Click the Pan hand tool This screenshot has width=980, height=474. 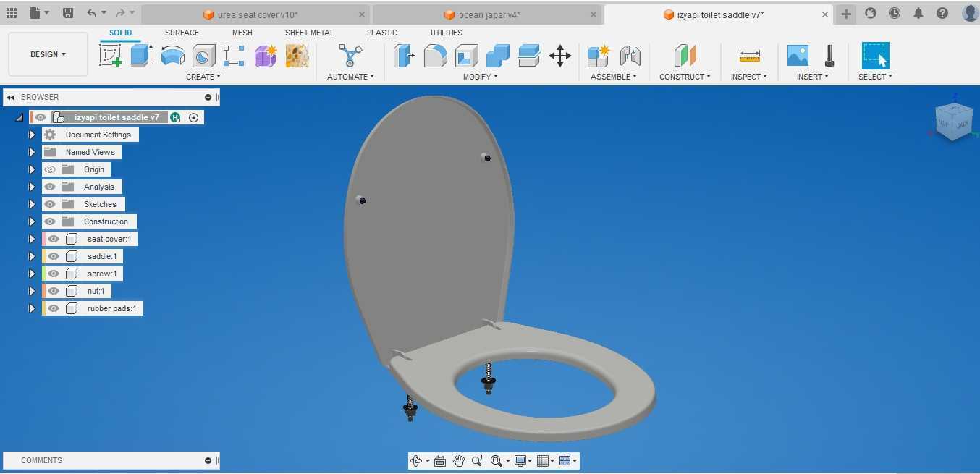click(x=458, y=461)
